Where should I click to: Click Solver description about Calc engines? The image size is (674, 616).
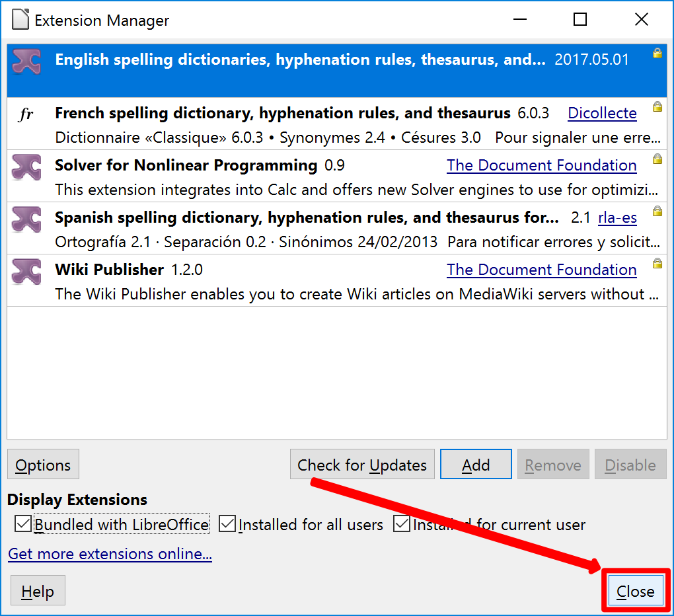(x=356, y=190)
